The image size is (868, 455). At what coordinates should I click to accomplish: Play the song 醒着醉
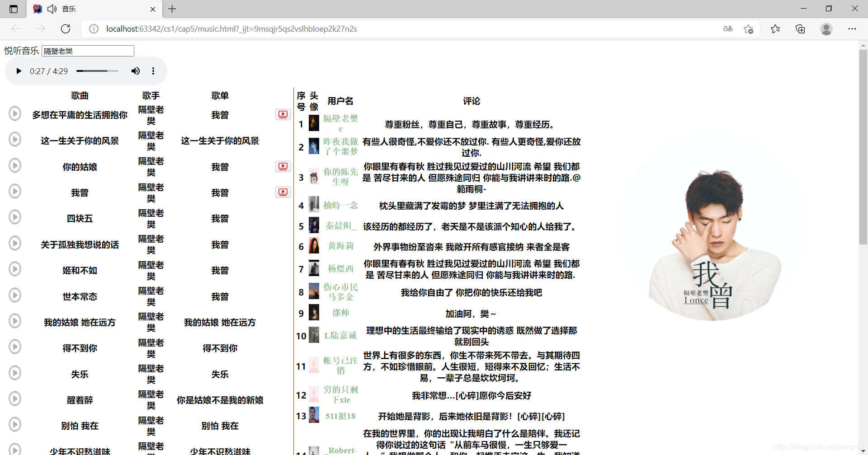(x=15, y=399)
